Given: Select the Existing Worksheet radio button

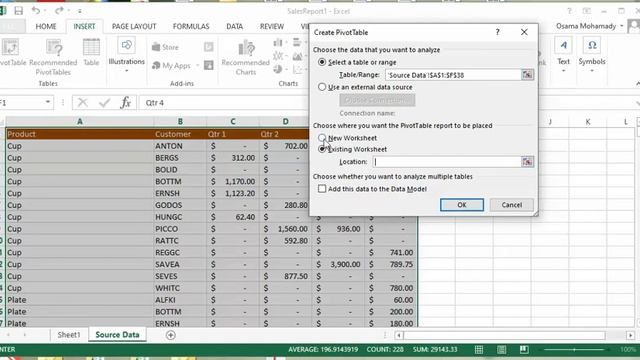Looking at the screenshot, I should coord(322,149).
